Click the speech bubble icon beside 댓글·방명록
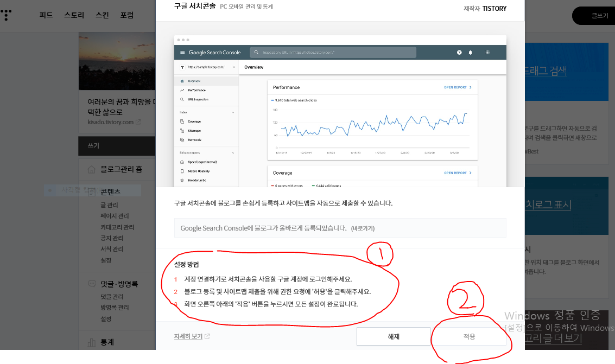Screen dimensions: 615x364 click(x=92, y=284)
